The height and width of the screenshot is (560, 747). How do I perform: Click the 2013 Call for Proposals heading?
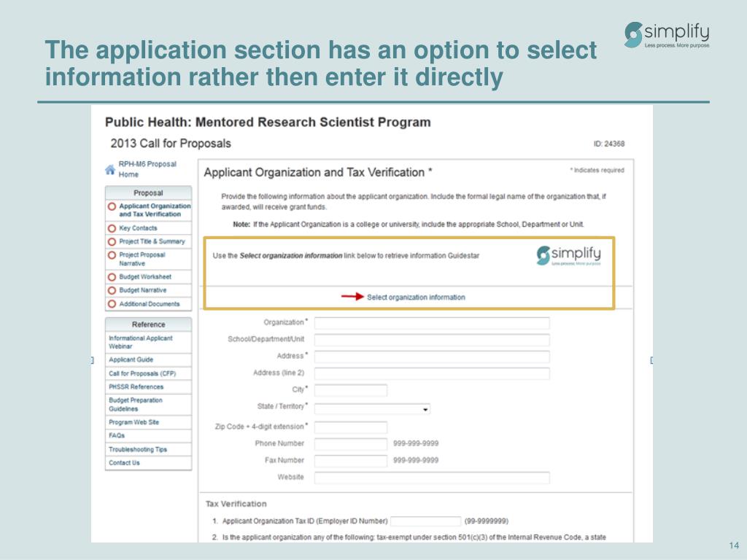click(x=171, y=144)
